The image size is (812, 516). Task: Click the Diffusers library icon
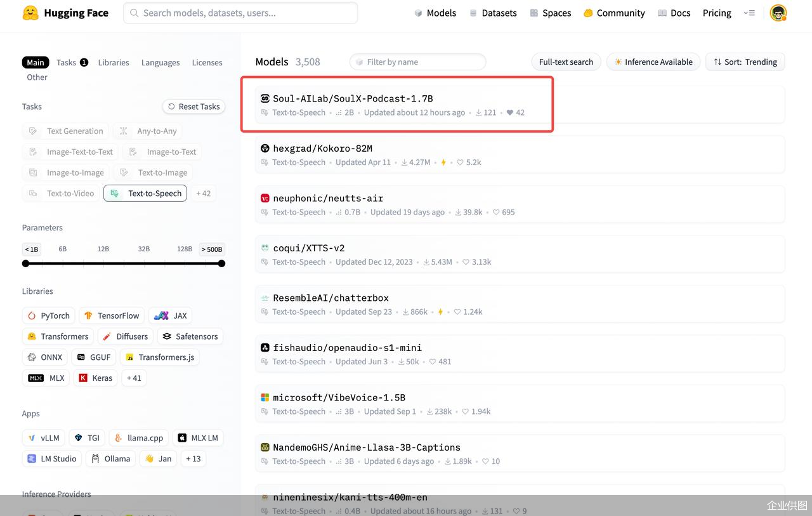107,336
